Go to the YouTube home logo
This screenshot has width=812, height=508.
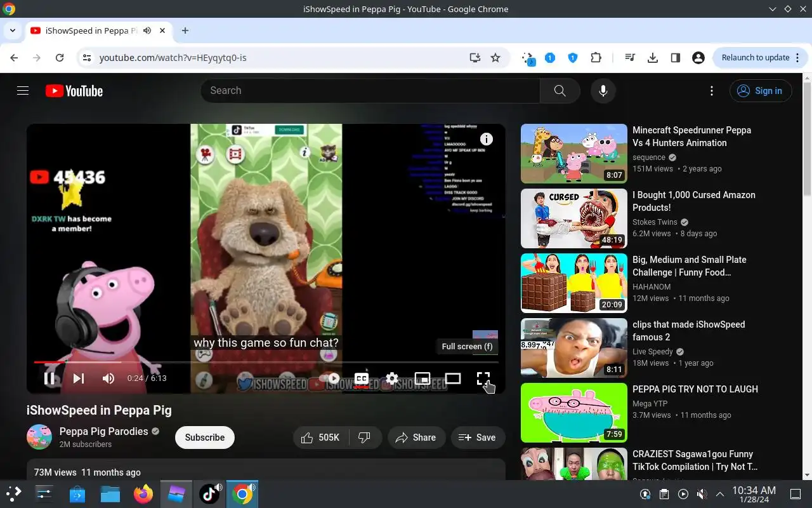74,91
